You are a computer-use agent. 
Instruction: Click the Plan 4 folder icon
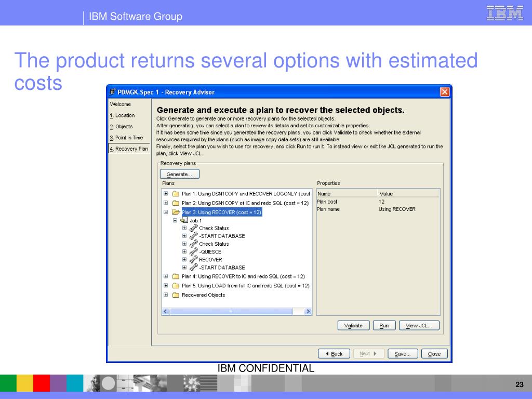pyautogui.click(x=176, y=276)
